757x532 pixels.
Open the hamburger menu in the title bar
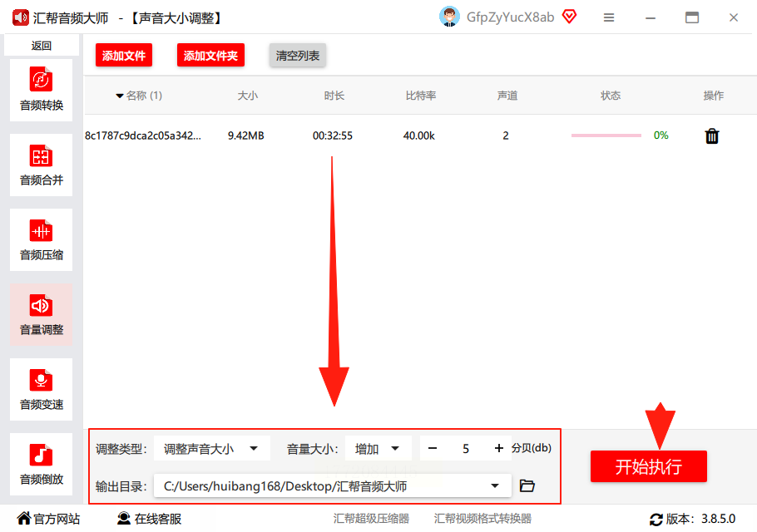click(x=609, y=17)
